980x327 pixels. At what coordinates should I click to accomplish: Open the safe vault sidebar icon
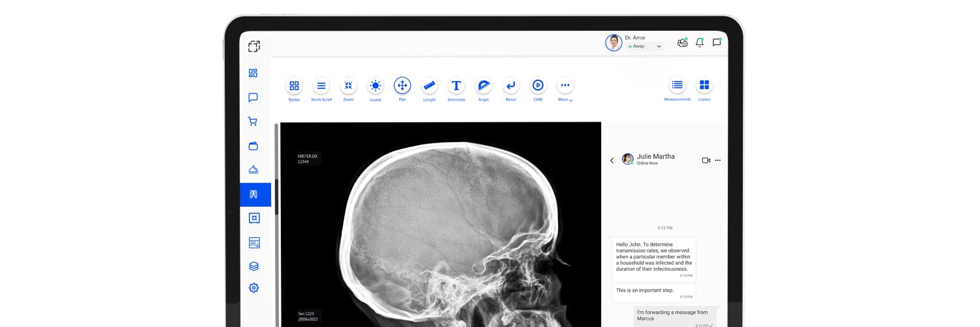254,218
